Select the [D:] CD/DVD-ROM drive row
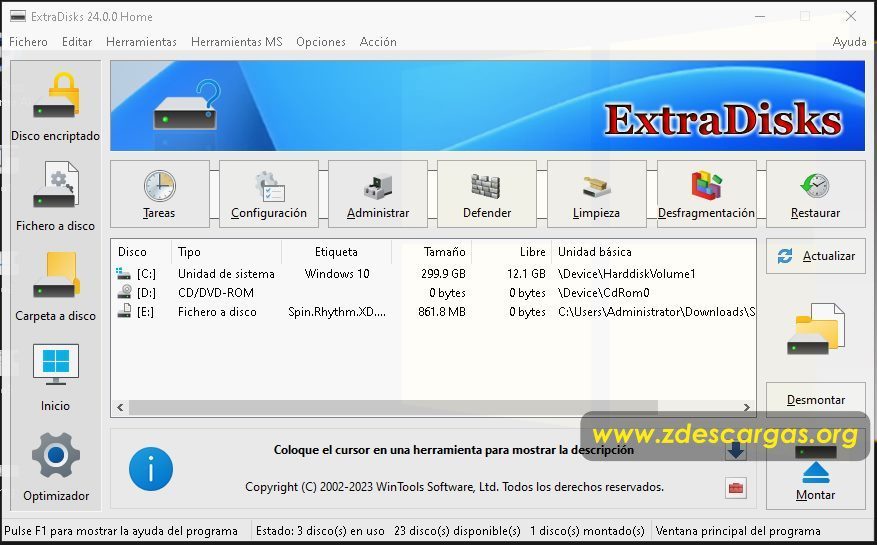Screen dimensions: 877x545 433,293
